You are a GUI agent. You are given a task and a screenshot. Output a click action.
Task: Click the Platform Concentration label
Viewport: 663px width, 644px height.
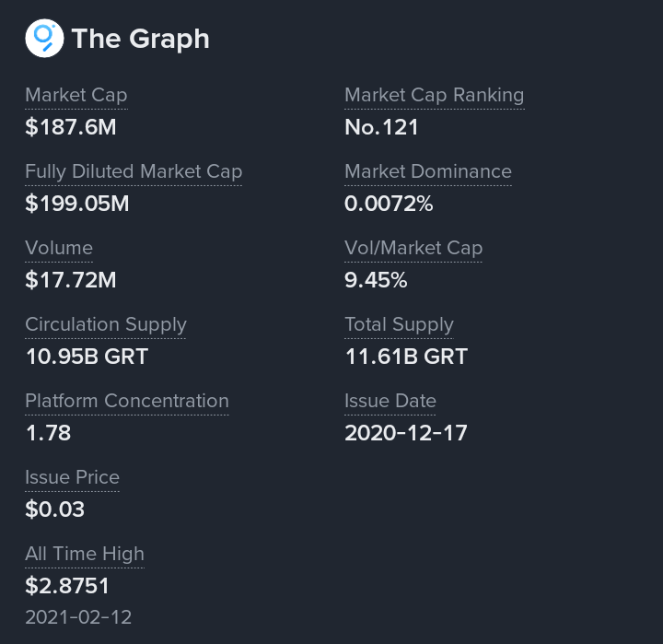(x=127, y=401)
